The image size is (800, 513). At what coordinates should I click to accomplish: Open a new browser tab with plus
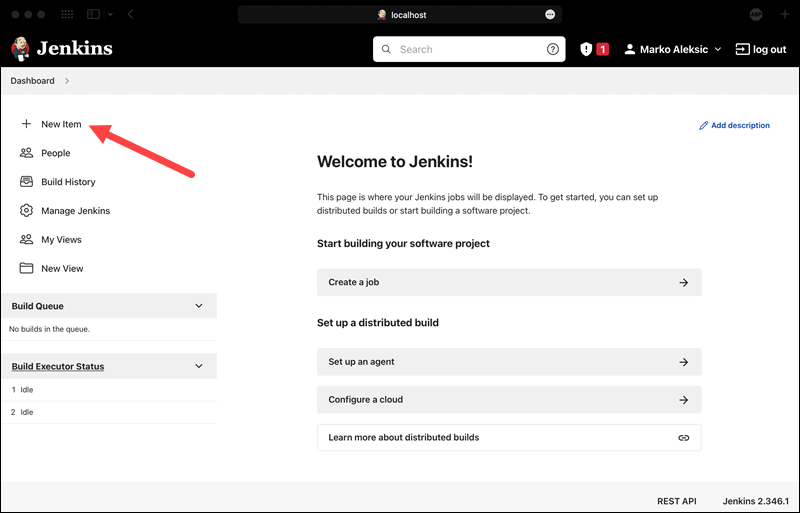pos(785,14)
